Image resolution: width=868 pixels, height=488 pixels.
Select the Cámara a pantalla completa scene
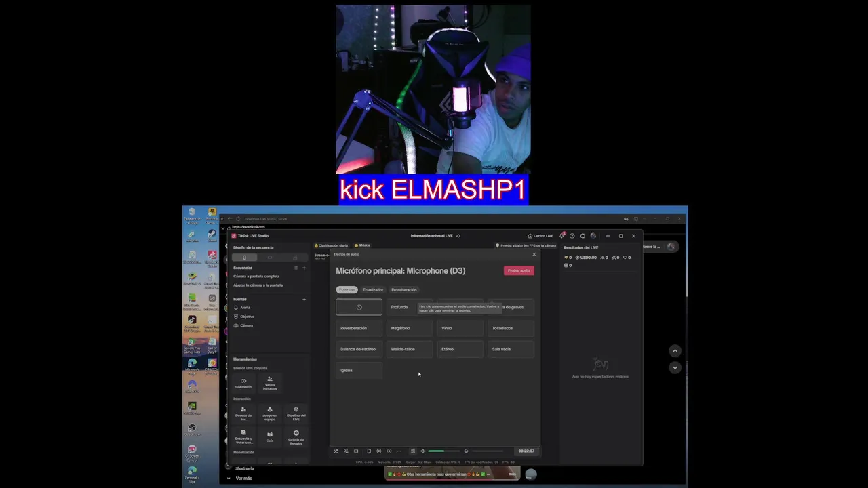tap(256, 277)
